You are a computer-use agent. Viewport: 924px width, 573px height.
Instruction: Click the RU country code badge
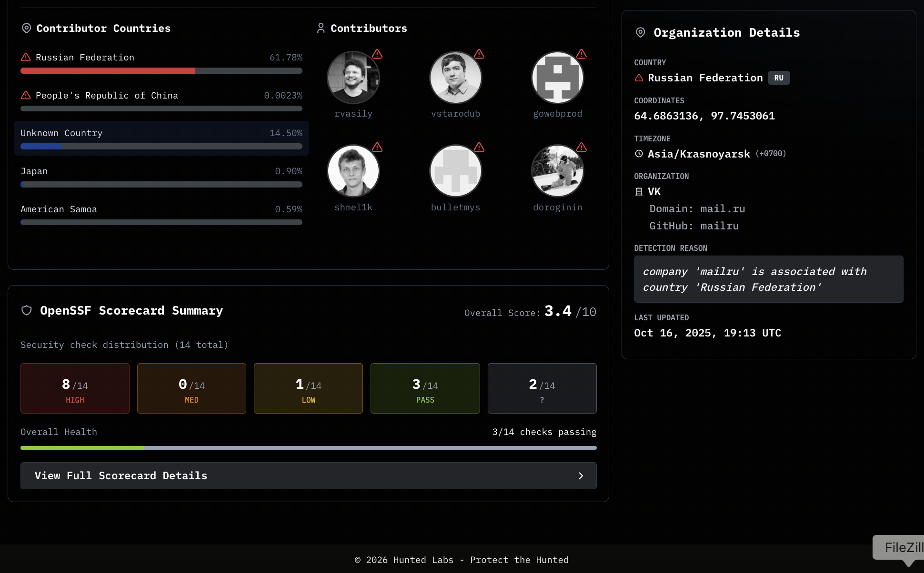pyautogui.click(x=778, y=78)
